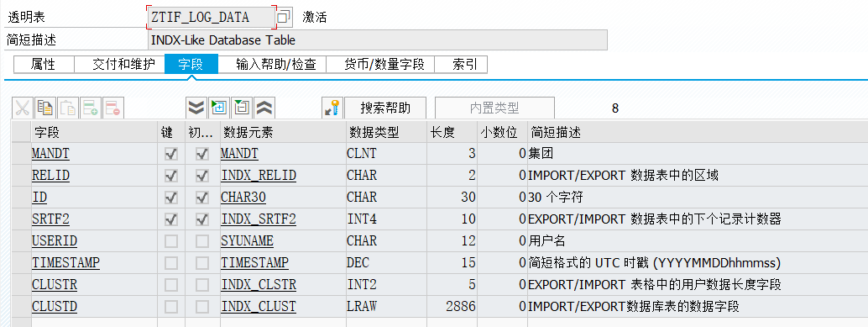Toggle key checkbox for SRTF2
Image resolution: width=868 pixels, height=327 pixels.
coord(171,219)
